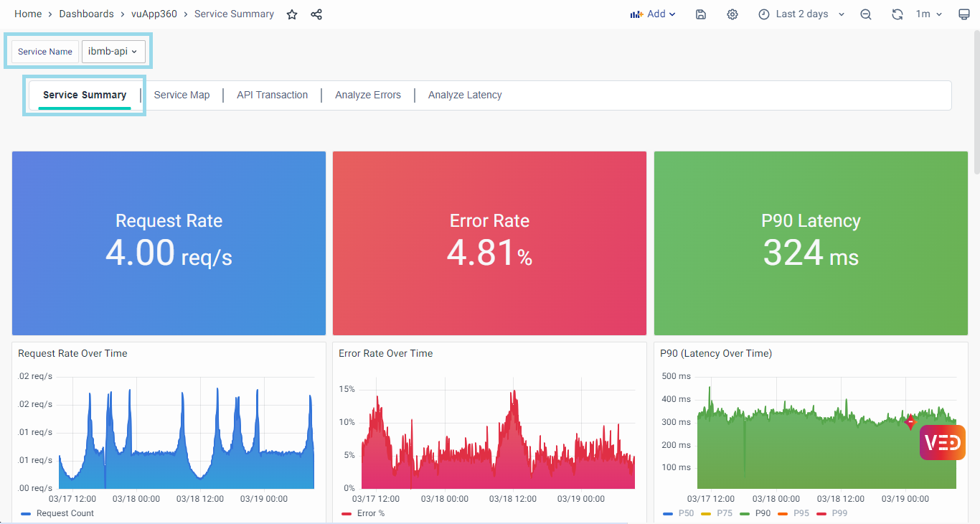Go to Dashboards in breadcrumb
Image resolution: width=980 pixels, height=524 pixels.
coord(86,14)
